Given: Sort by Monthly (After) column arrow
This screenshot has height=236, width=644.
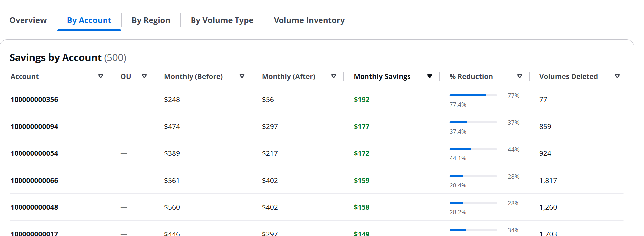Looking at the screenshot, I should point(334,76).
